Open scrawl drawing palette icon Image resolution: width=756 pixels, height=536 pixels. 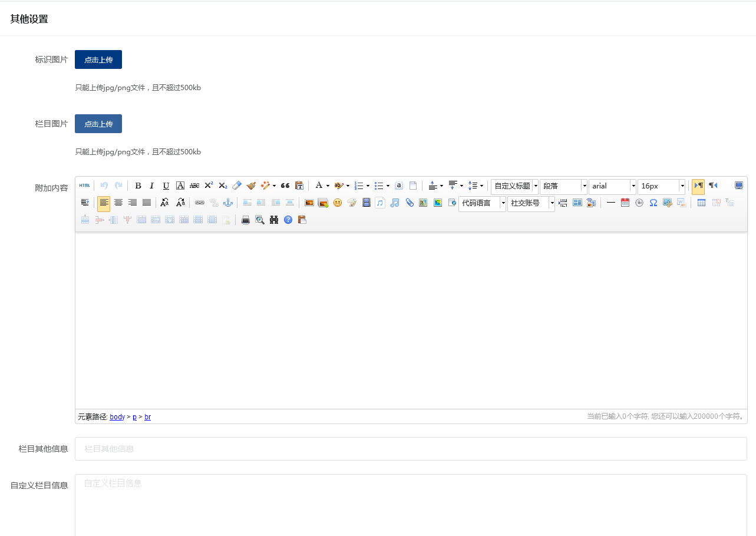pyautogui.click(x=352, y=203)
